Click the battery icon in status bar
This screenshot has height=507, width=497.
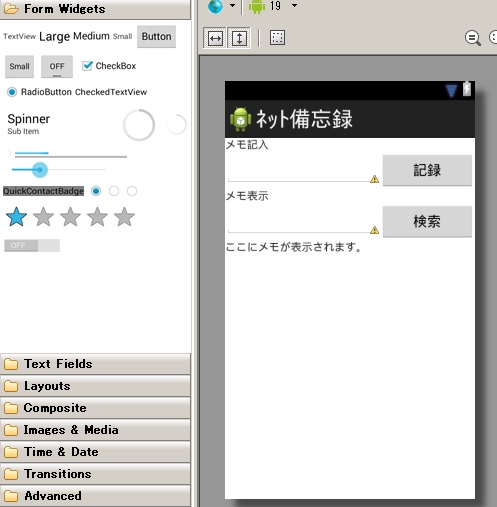pos(467,89)
